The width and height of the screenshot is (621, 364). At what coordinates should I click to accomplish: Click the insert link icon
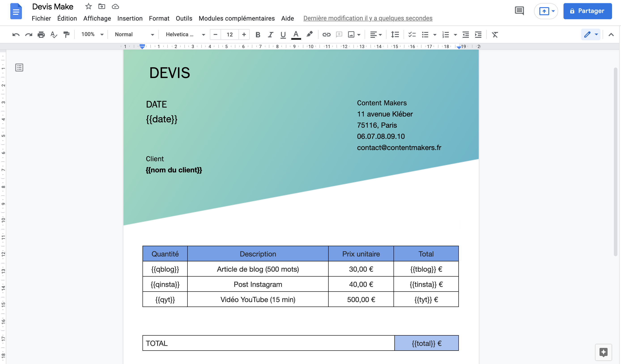(326, 35)
